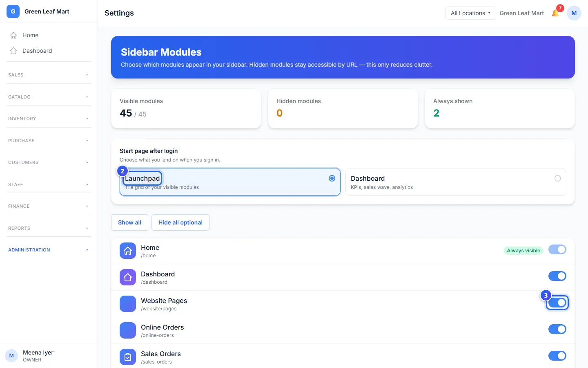Image resolution: width=588 pixels, height=368 pixels.
Task: Click the Sidebar Modules banner heading
Action: [x=161, y=52]
